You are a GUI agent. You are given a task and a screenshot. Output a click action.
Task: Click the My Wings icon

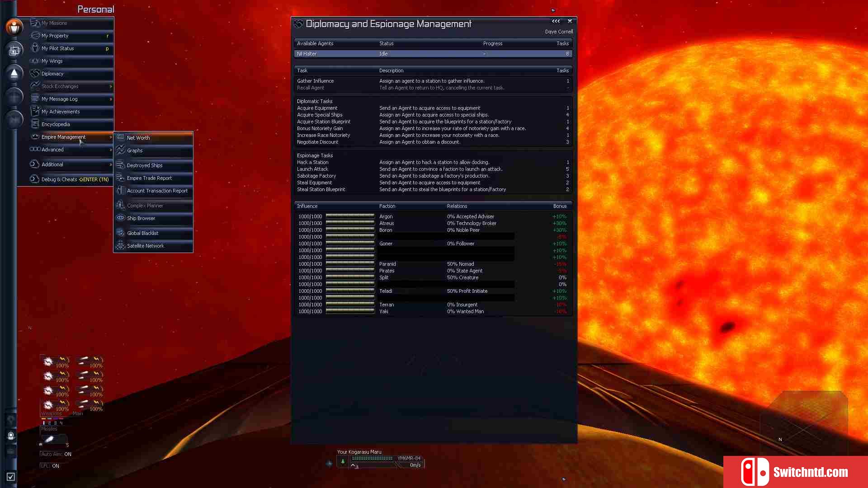point(35,61)
